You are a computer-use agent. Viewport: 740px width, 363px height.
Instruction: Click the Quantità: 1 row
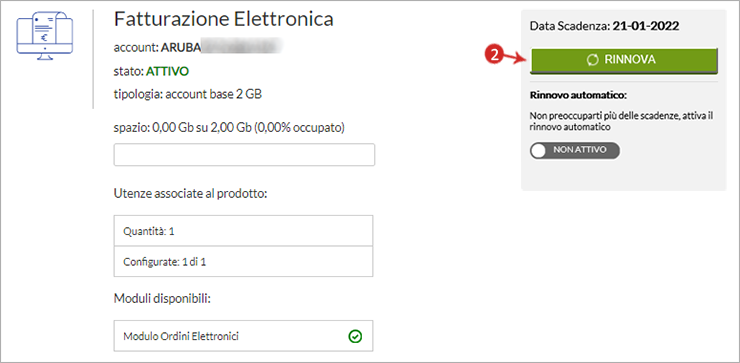click(x=244, y=231)
